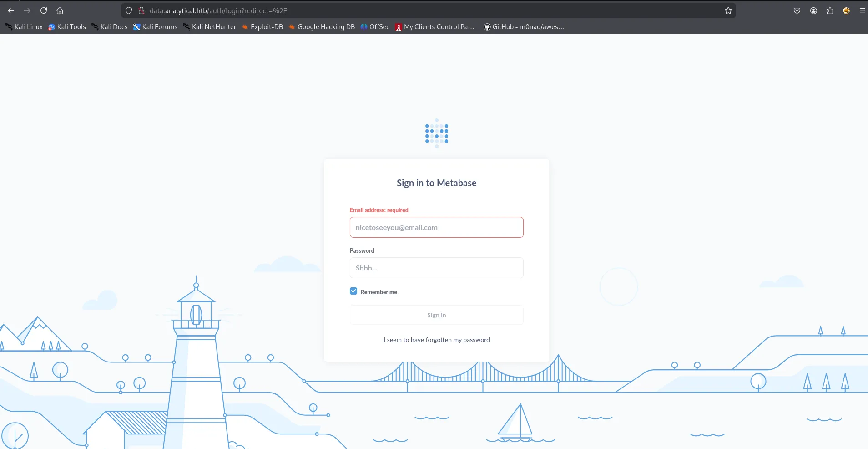
Task: Click the browser Back arrow
Action: [x=11, y=10]
